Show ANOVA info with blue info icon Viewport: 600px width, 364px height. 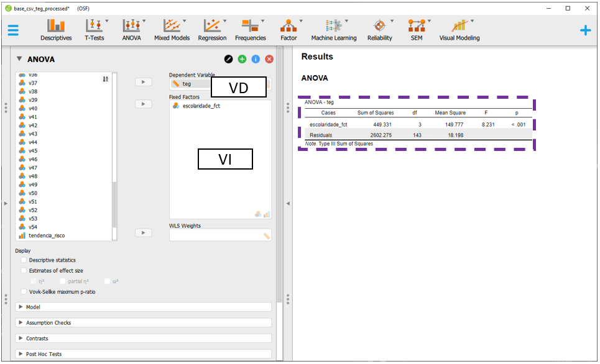[256, 59]
